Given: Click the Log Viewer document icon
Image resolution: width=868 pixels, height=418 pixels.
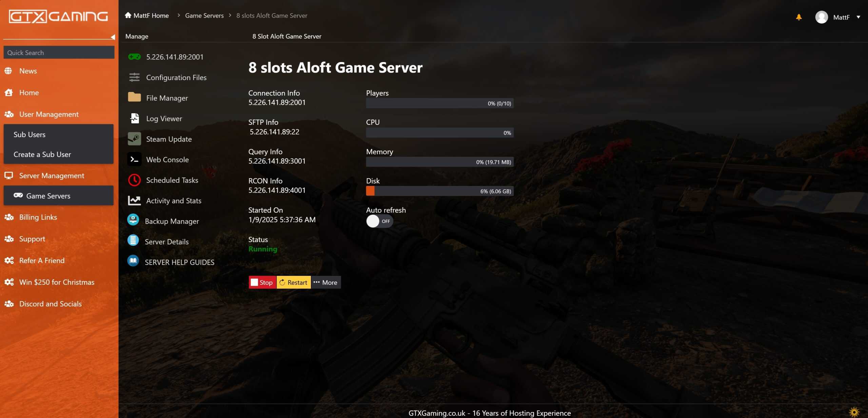Looking at the screenshot, I should tap(134, 118).
